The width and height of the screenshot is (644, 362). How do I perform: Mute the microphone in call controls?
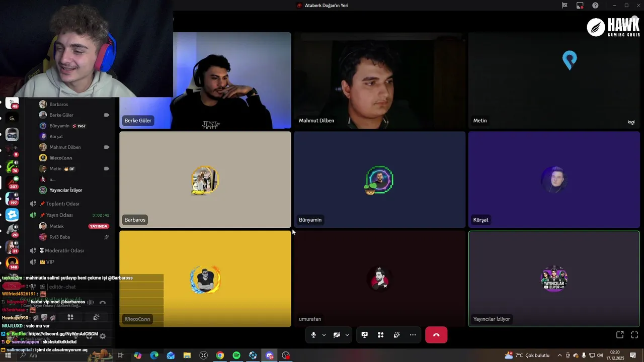tap(313, 335)
